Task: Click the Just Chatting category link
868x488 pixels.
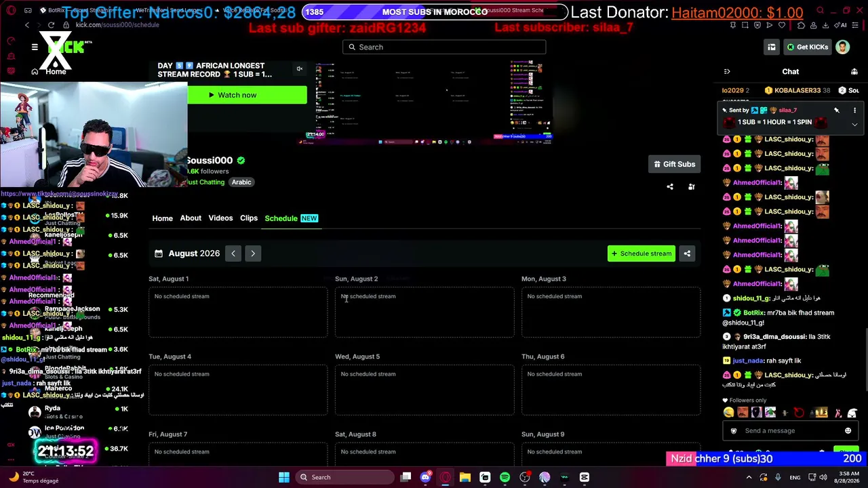Action: tap(205, 182)
